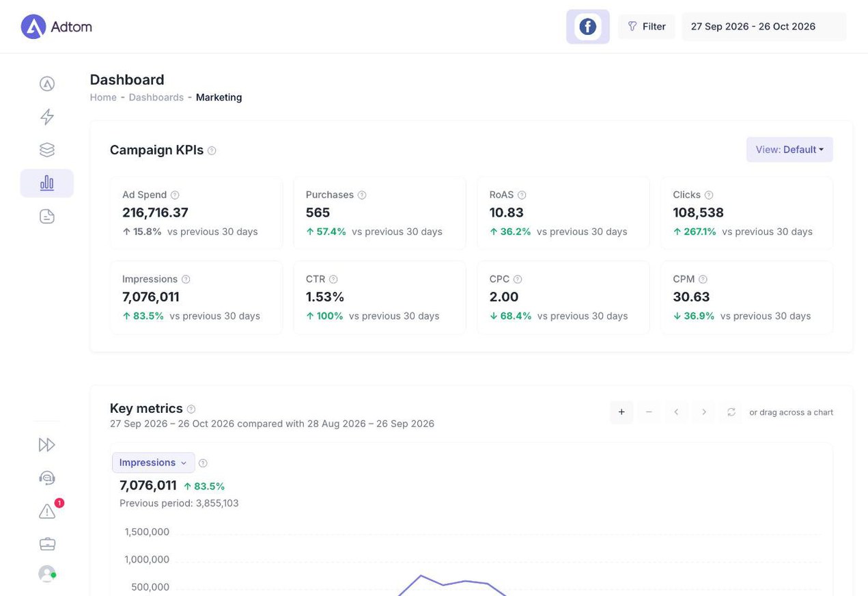This screenshot has width=868, height=596.
Task: Open the lightning bolt sidebar icon
Action: click(x=47, y=117)
